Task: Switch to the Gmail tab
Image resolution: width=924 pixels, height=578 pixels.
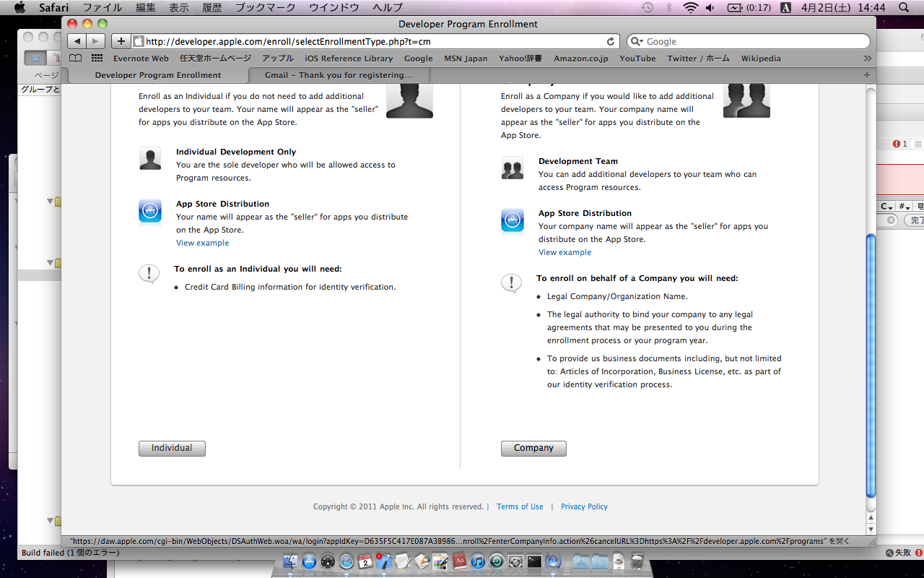Action: coord(339,75)
